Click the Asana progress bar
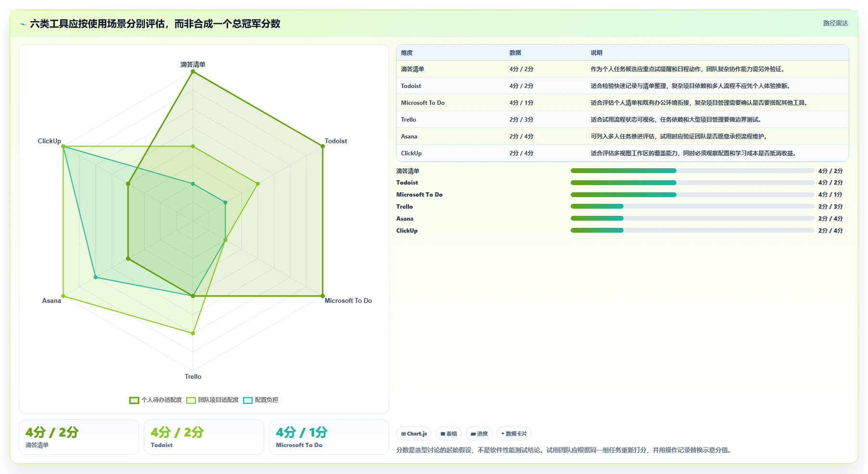 click(x=692, y=218)
